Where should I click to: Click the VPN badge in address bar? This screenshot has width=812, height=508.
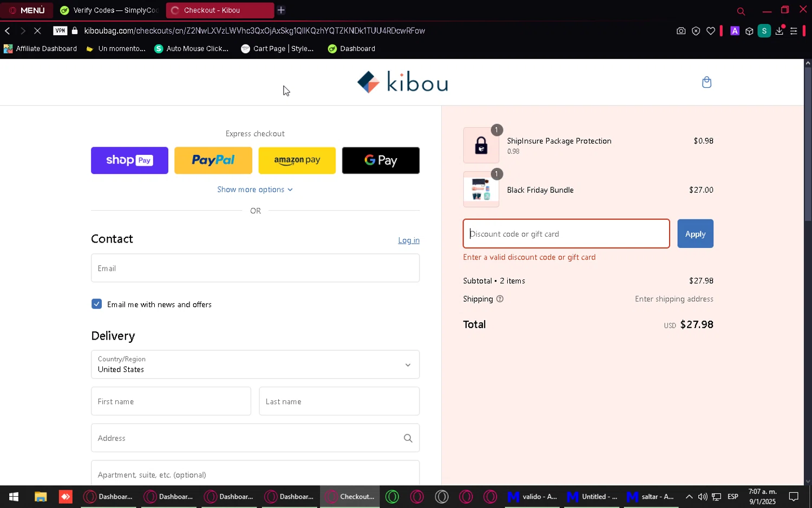click(60, 31)
